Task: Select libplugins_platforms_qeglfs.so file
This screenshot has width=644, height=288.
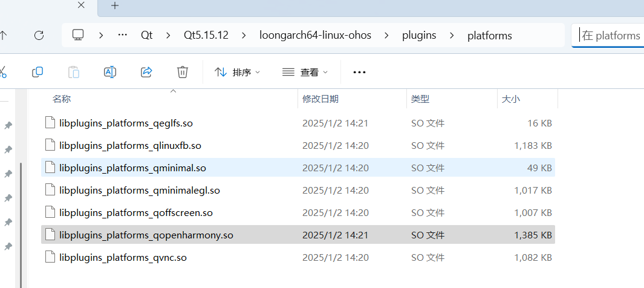Action: click(x=126, y=123)
